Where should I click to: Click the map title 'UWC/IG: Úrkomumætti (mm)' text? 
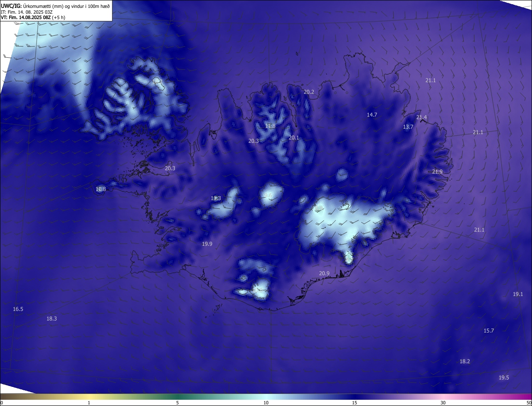(x=33, y=6)
